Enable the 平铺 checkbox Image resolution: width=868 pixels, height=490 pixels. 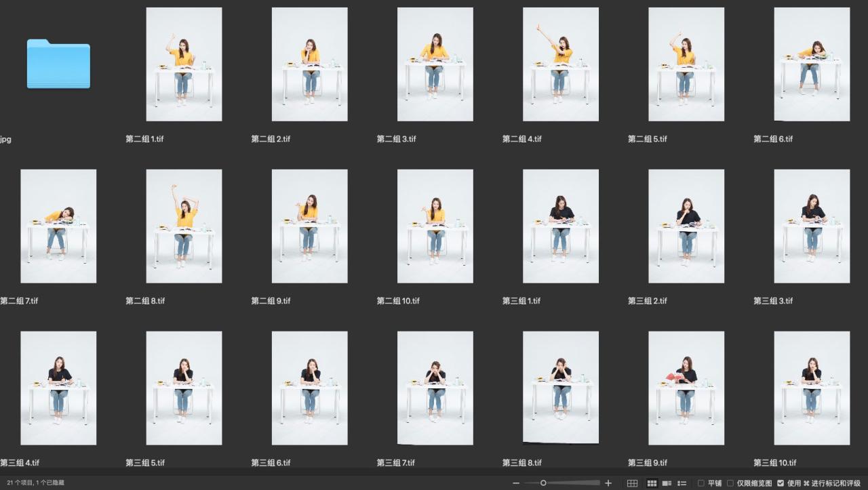click(701, 483)
